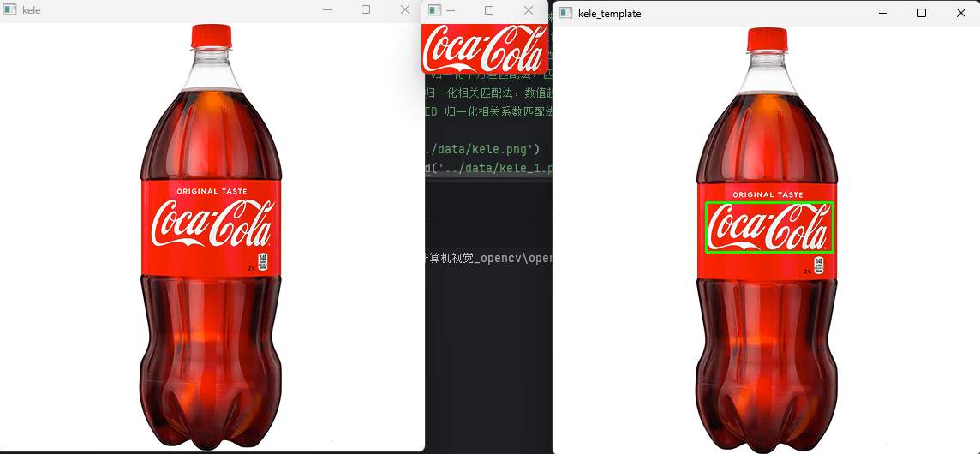
Task: Click the '../data/kele_1.p' code line
Action: pyautogui.click(x=487, y=168)
